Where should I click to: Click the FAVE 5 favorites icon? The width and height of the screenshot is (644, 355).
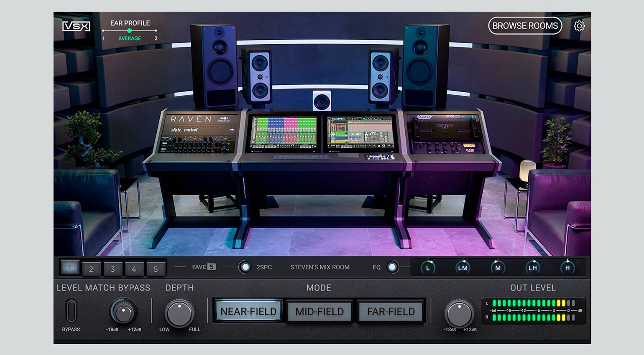[x=212, y=267]
